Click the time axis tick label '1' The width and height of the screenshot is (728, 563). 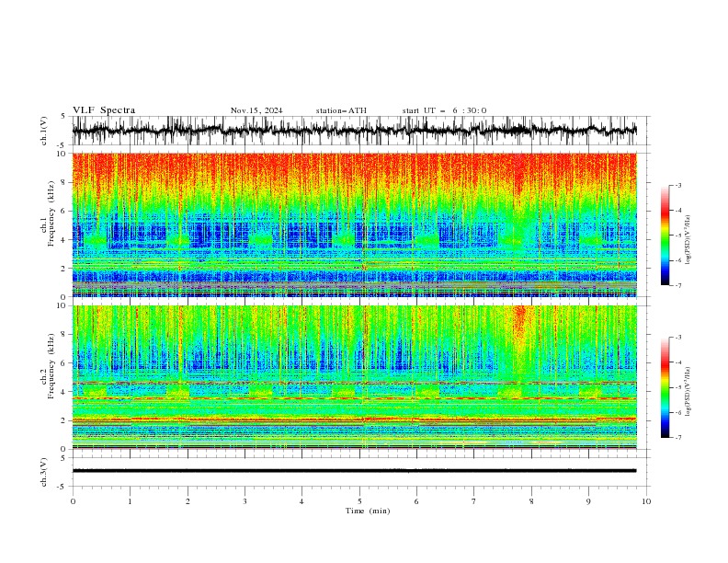tap(130, 501)
